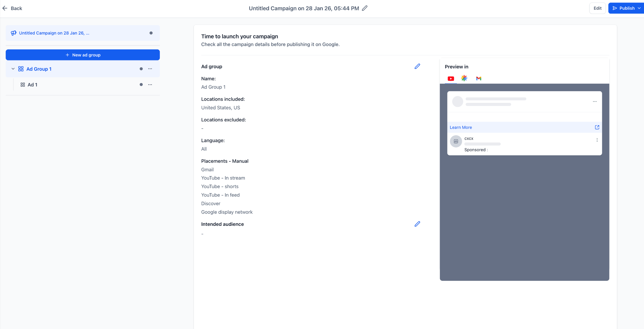Edit the Ad group section pencil icon
The height and width of the screenshot is (329, 644).
click(417, 66)
